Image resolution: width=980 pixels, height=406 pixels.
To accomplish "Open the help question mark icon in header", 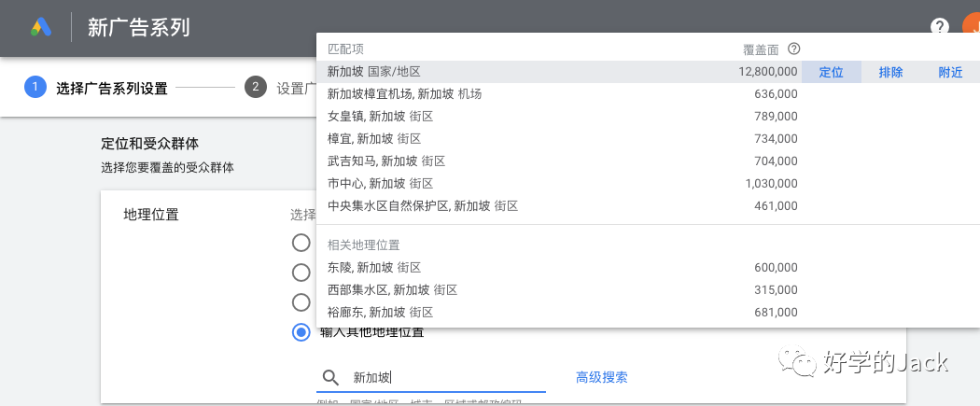I will click(939, 27).
